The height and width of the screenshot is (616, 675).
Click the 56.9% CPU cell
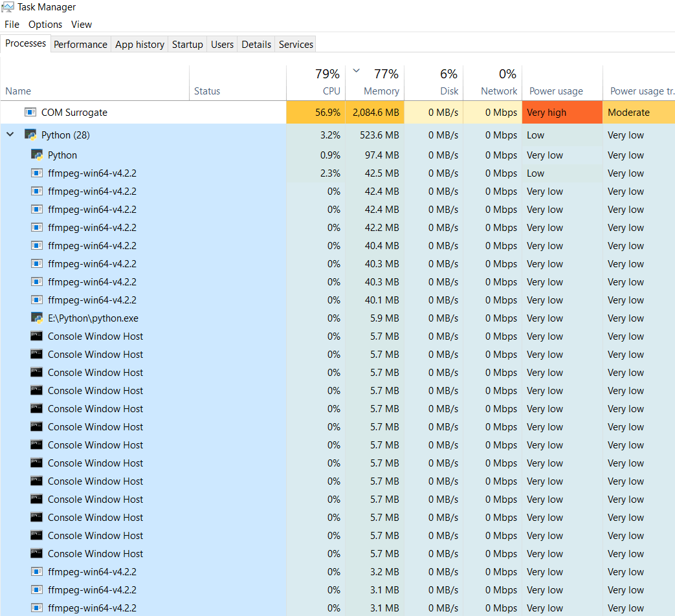point(316,113)
